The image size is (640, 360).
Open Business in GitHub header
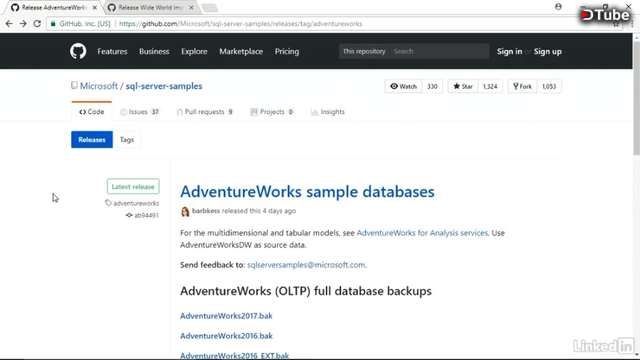point(154,51)
